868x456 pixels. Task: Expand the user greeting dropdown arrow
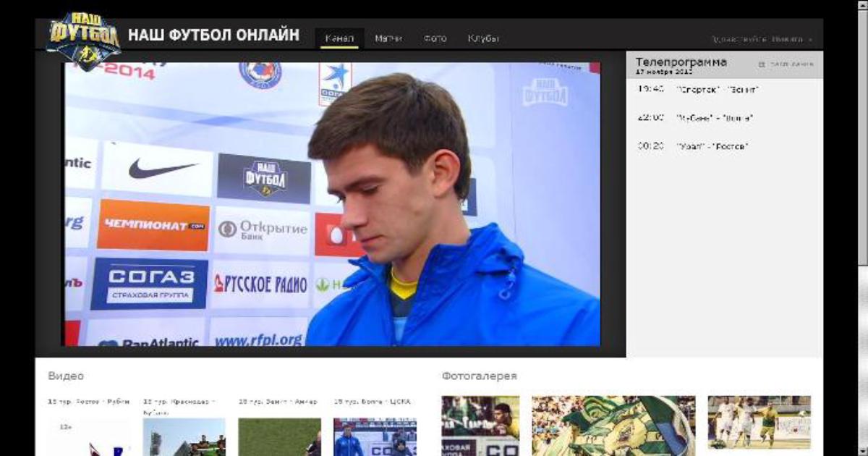(x=810, y=40)
